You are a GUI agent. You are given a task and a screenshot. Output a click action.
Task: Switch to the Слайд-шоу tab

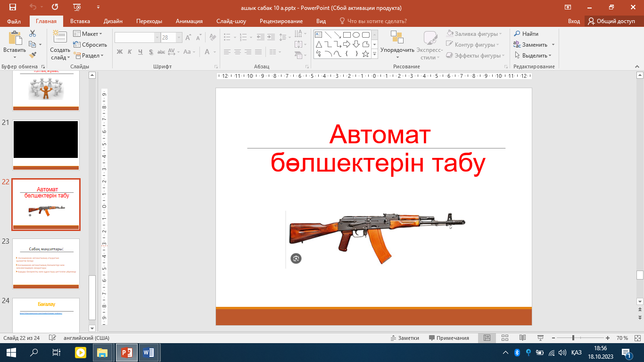pos(231,21)
